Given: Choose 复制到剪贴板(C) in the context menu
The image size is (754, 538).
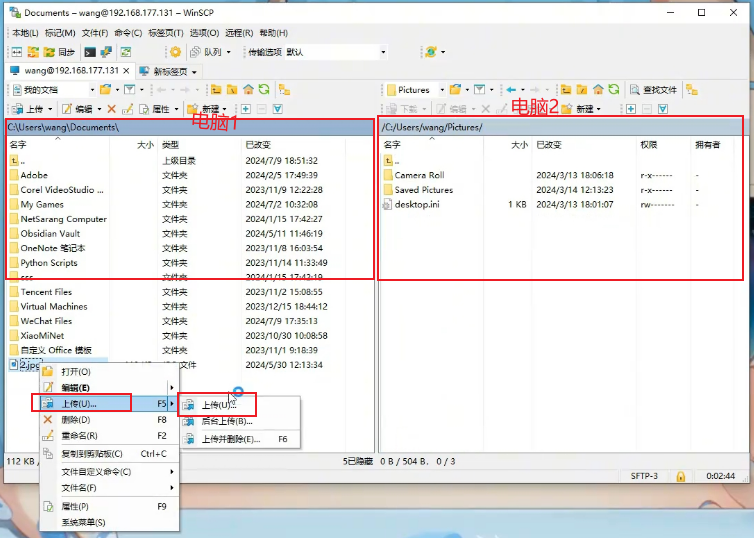Looking at the screenshot, I should (109, 453).
